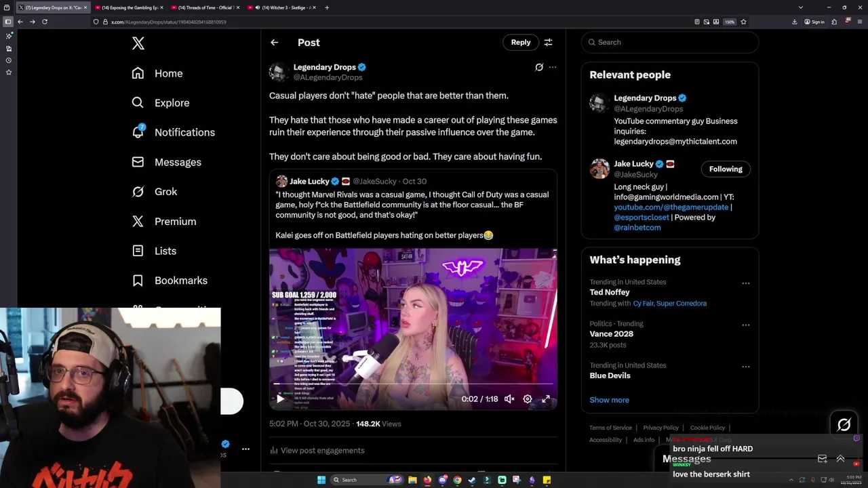
Task: Open Explore in the sidebar
Action: 161,103
